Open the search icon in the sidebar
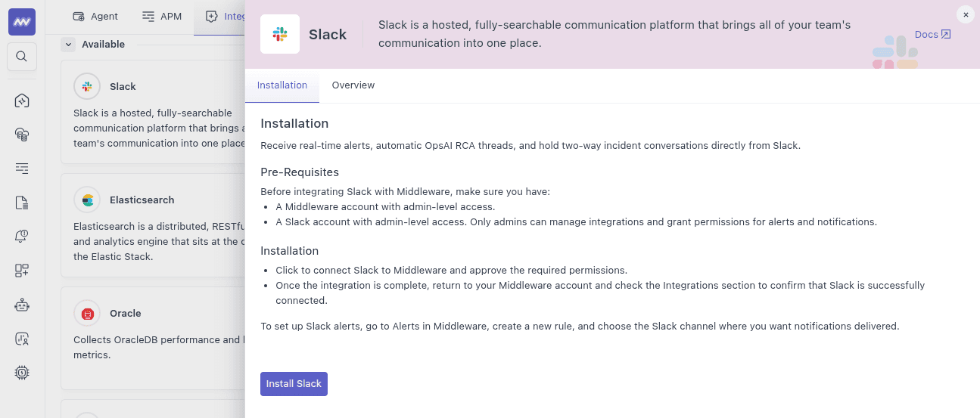980x418 pixels. pos(22,57)
